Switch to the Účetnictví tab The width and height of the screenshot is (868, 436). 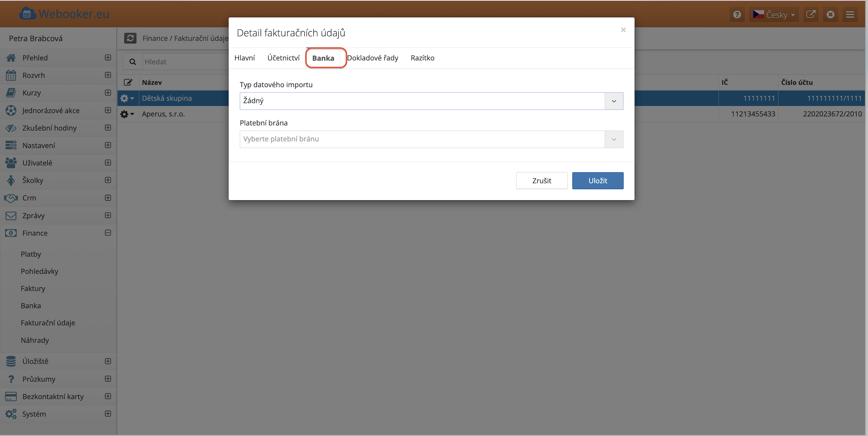[x=283, y=58]
